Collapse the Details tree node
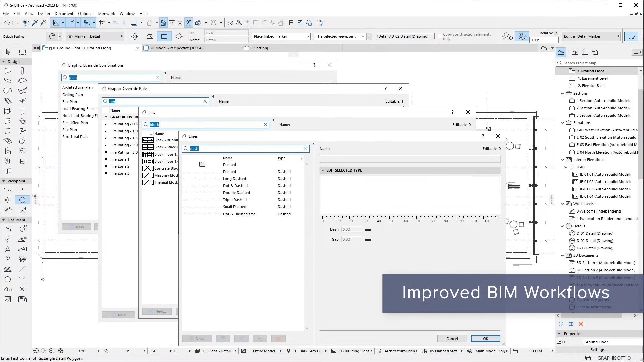The height and width of the screenshot is (362, 644). coord(562,226)
